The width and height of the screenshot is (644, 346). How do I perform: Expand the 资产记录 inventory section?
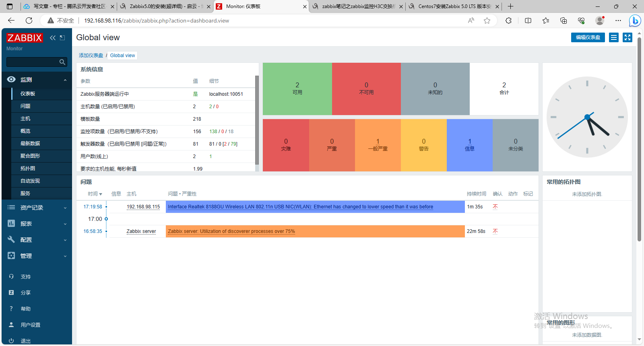(37, 208)
